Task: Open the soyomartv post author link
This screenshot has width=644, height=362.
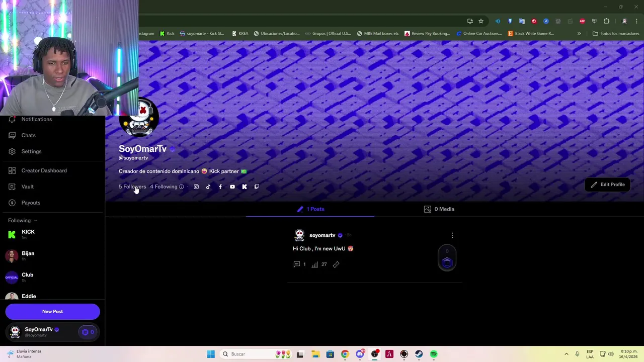Action: pos(322,235)
